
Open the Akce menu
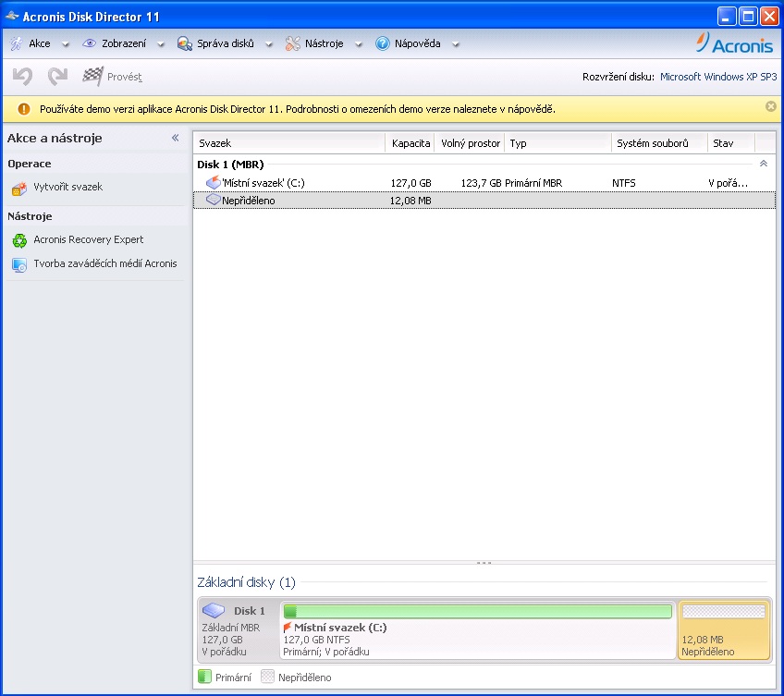pos(40,43)
